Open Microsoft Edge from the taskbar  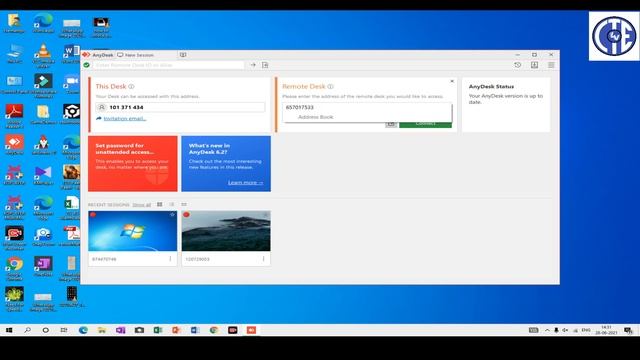pos(83,330)
